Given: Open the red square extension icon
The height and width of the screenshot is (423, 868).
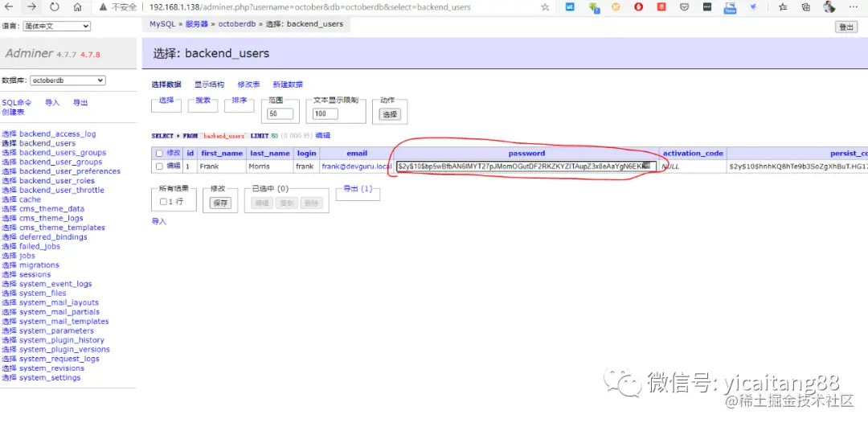Looking at the screenshot, I should point(661,7).
